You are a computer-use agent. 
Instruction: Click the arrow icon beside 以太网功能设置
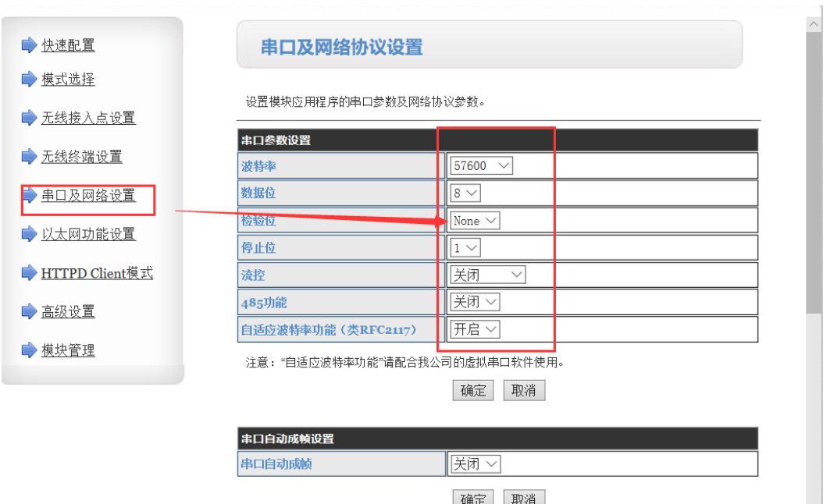tap(29, 233)
